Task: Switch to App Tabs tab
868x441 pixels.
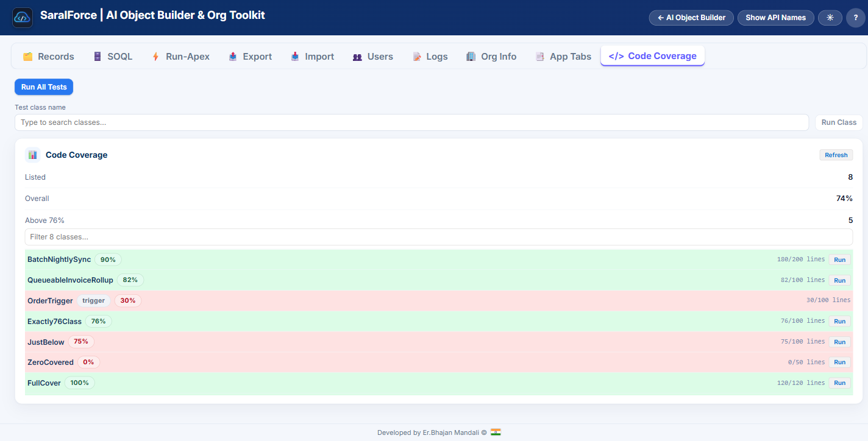Action: [x=563, y=56]
